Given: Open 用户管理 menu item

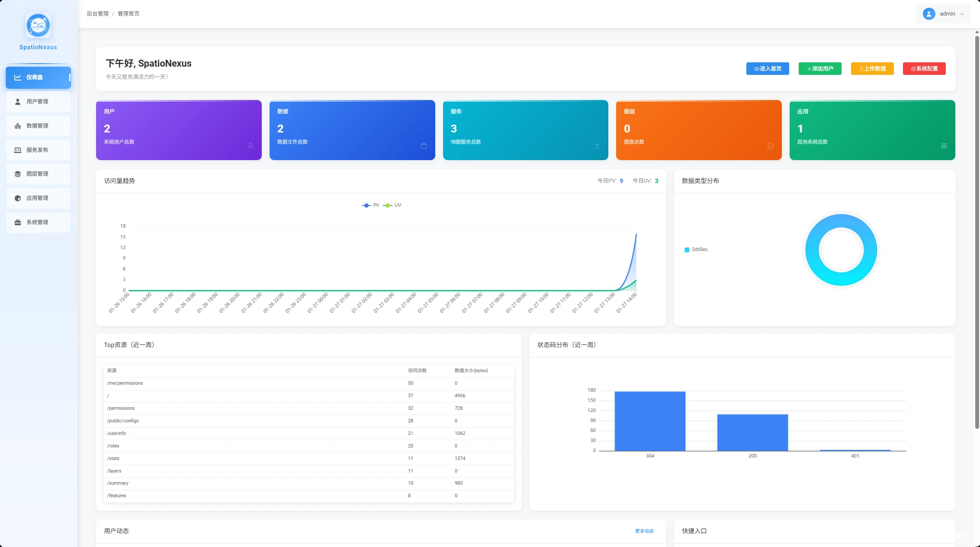Looking at the screenshot, I should [38, 102].
